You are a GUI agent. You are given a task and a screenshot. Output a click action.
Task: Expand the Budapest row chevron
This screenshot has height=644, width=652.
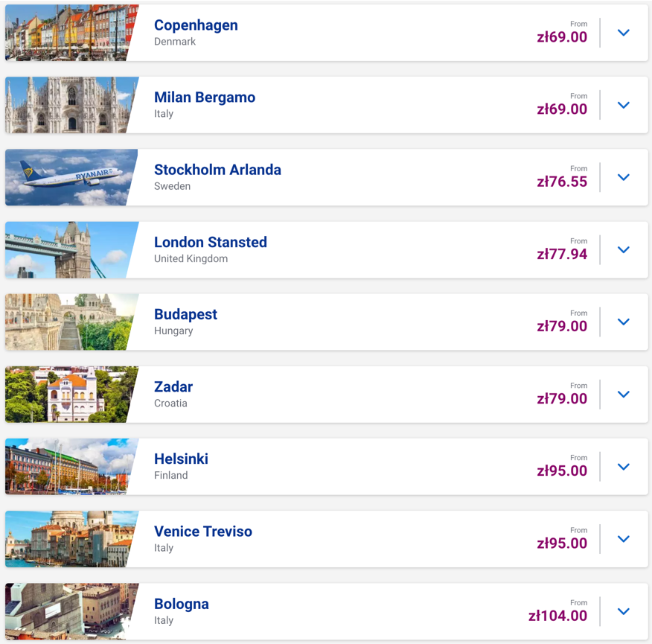tap(623, 322)
